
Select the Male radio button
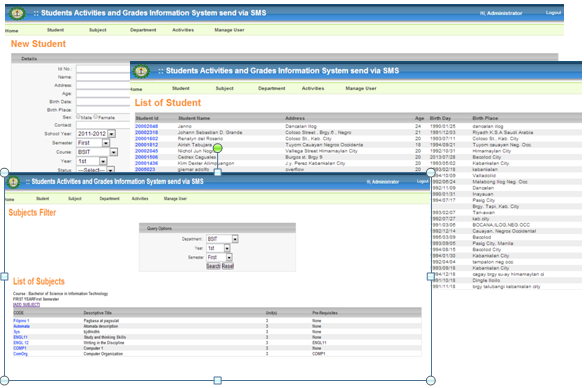pyautogui.click(x=79, y=117)
